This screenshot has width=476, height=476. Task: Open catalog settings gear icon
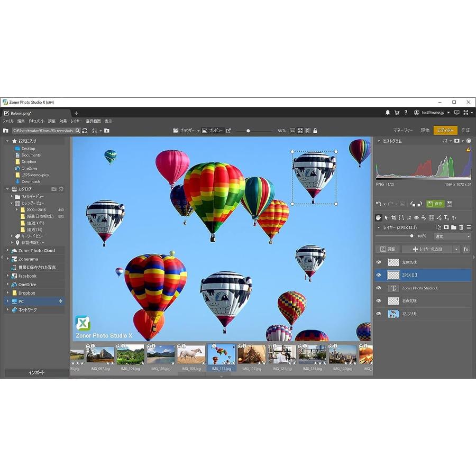point(61,189)
